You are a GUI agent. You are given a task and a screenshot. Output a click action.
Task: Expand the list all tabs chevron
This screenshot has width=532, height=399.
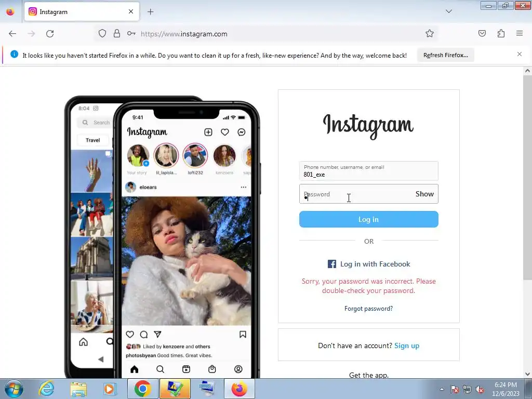[x=449, y=11]
